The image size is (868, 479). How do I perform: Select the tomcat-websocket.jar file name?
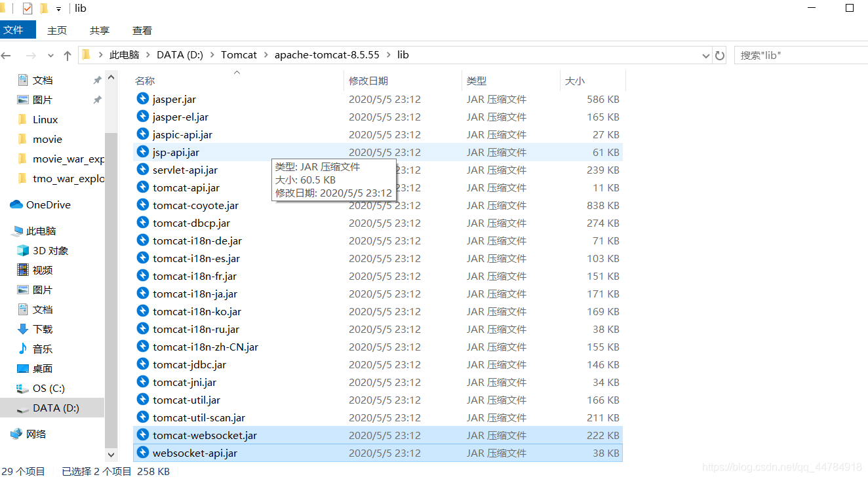(x=205, y=435)
